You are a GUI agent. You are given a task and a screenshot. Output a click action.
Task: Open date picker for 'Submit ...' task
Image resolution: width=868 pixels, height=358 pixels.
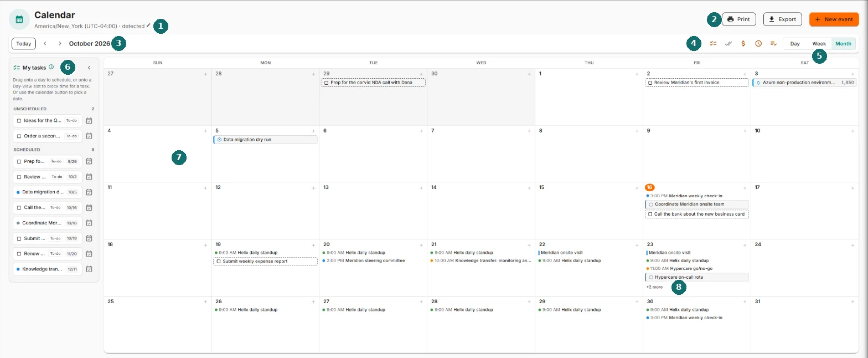[x=89, y=238]
